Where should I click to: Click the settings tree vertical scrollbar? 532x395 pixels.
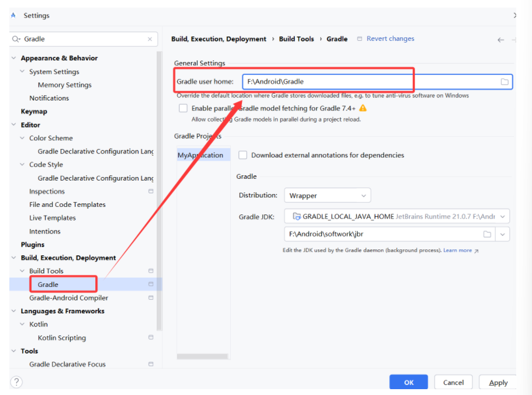pos(159,190)
